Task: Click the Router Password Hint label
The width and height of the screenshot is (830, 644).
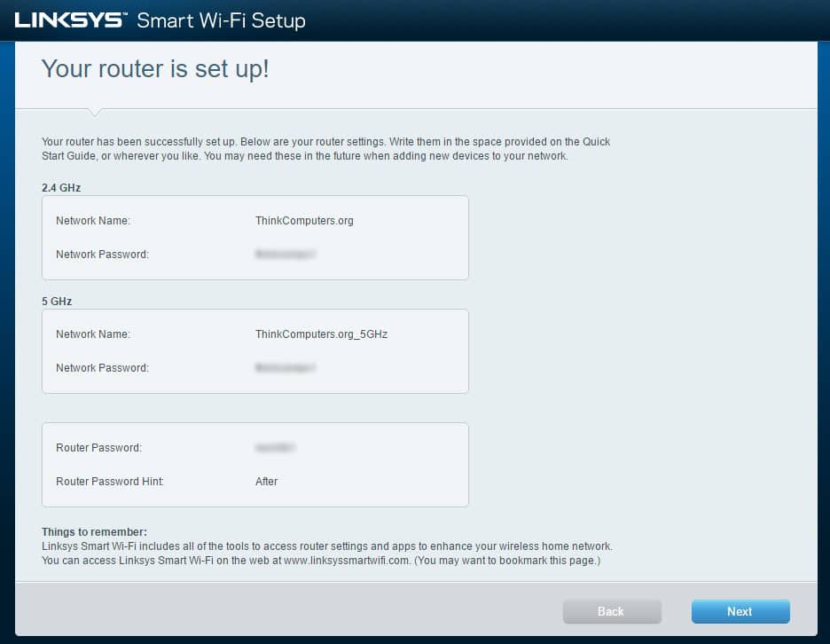Action: (110, 482)
